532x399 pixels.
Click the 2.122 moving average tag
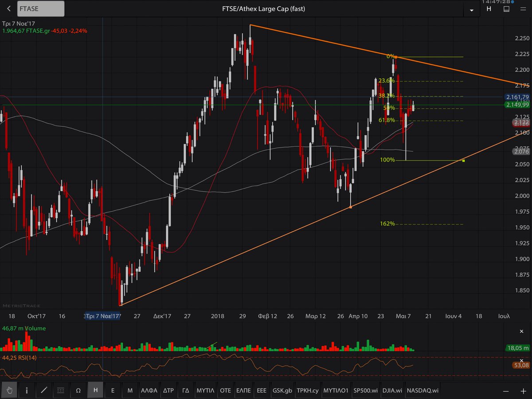click(520, 122)
